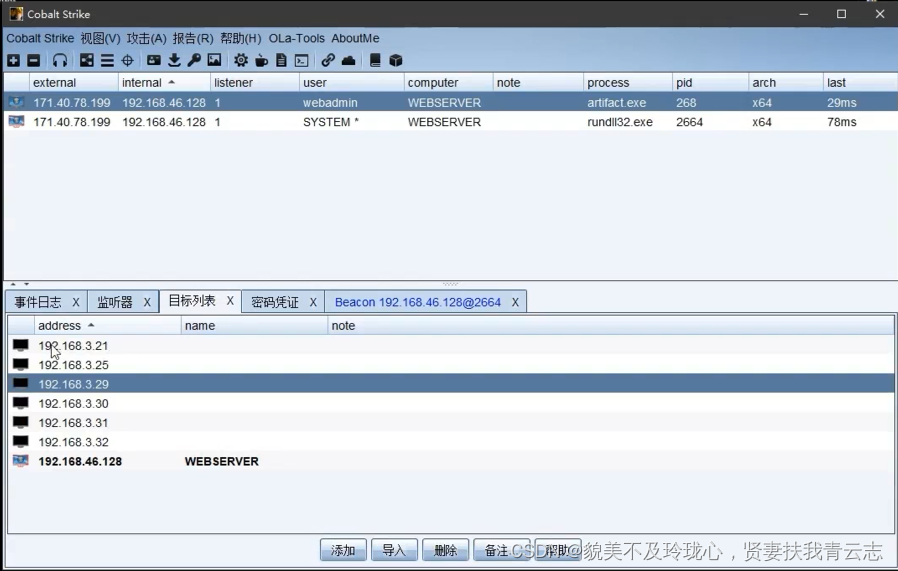The width and height of the screenshot is (898, 571).
Task: Sort sessions by the computer column header
Action: [x=448, y=82]
